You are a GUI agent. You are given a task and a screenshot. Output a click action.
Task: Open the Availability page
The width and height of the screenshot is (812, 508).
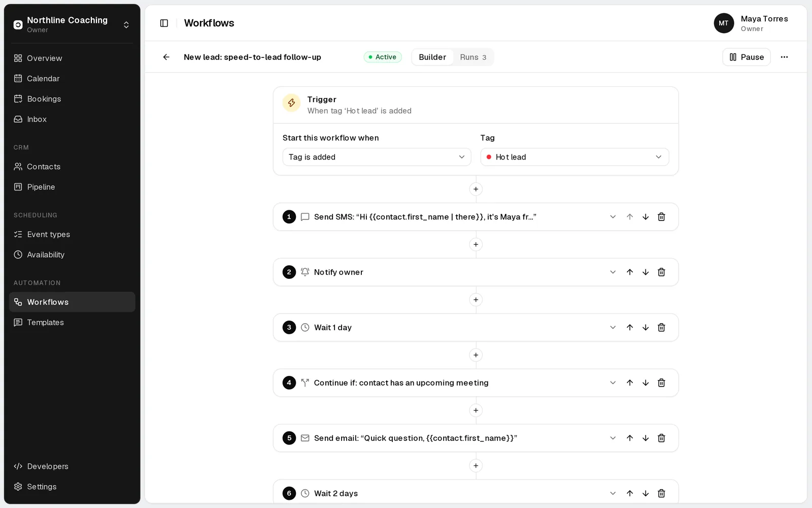point(72,255)
